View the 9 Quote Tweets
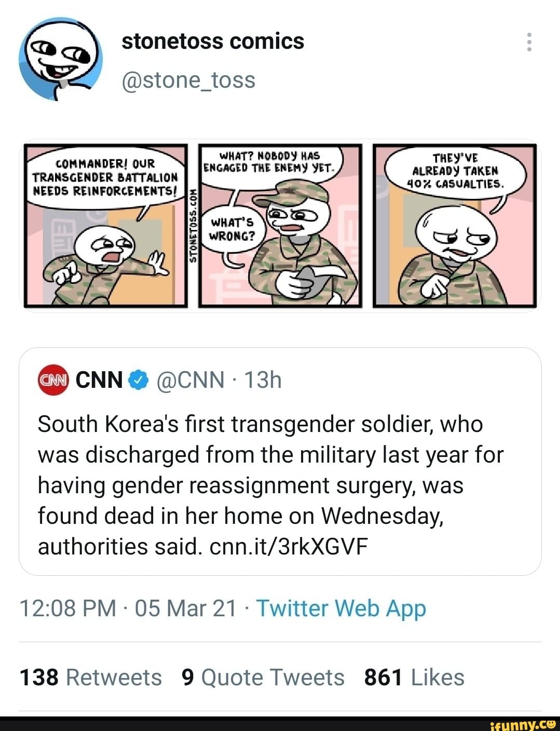 (262, 676)
